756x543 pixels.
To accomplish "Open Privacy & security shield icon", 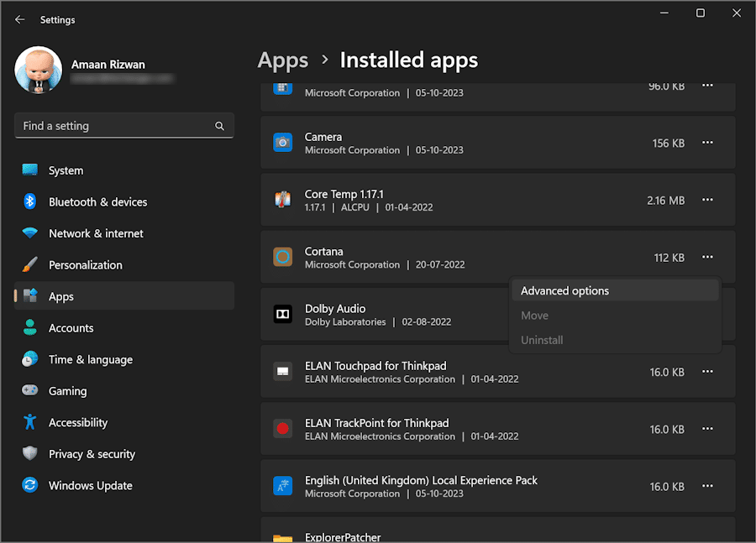I will (x=30, y=453).
